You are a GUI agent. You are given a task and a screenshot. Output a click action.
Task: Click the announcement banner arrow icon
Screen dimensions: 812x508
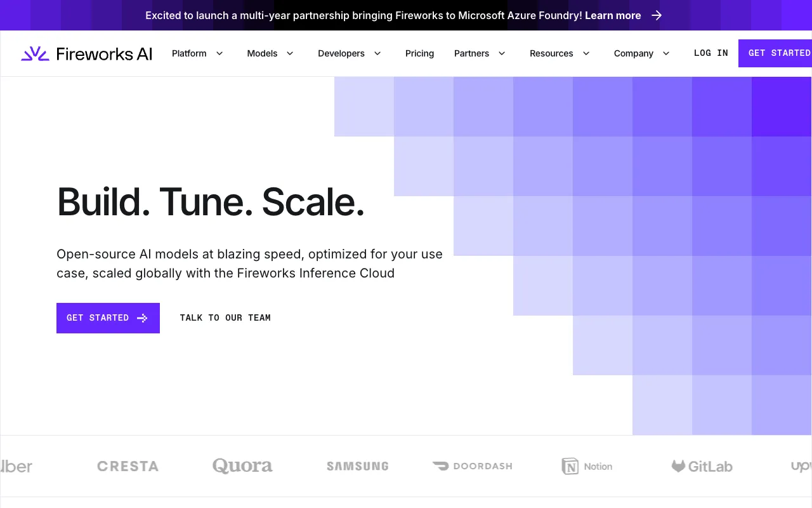point(657,15)
